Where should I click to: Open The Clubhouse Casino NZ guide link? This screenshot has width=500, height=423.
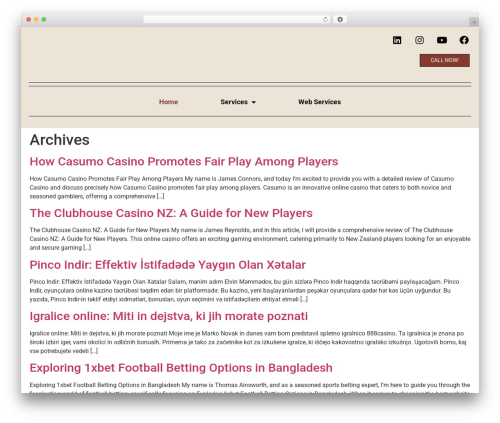[x=171, y=213]
